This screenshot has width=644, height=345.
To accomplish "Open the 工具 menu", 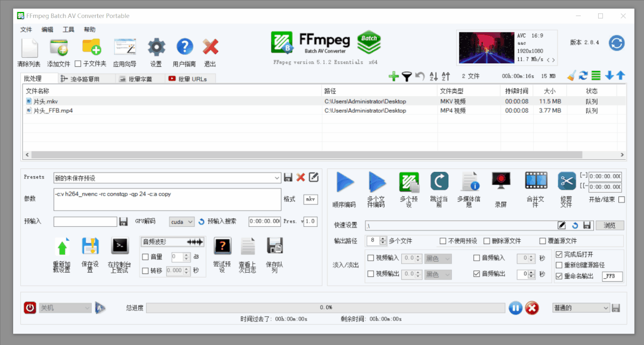I will click(x=69, y=29).
